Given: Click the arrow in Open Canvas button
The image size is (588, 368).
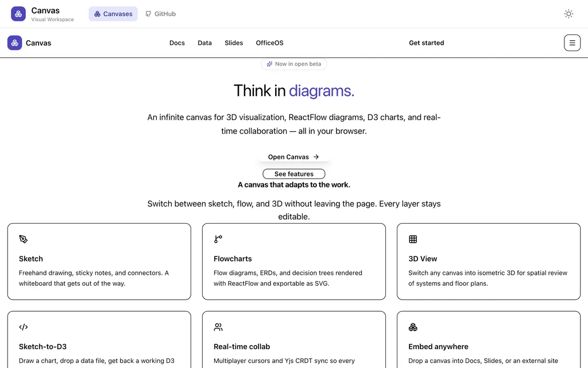Looking at the screenshot, I should pyautogui.click(x=316, y=157).
